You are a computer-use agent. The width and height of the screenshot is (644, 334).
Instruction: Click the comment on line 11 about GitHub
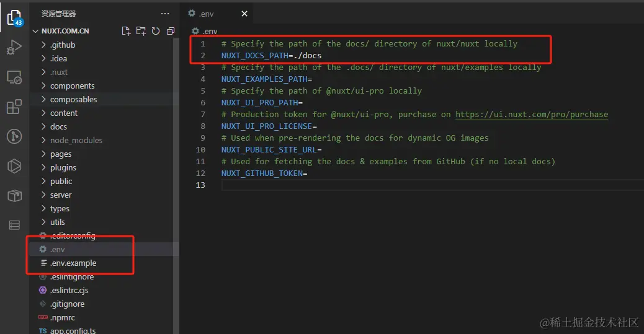(388, 162)
